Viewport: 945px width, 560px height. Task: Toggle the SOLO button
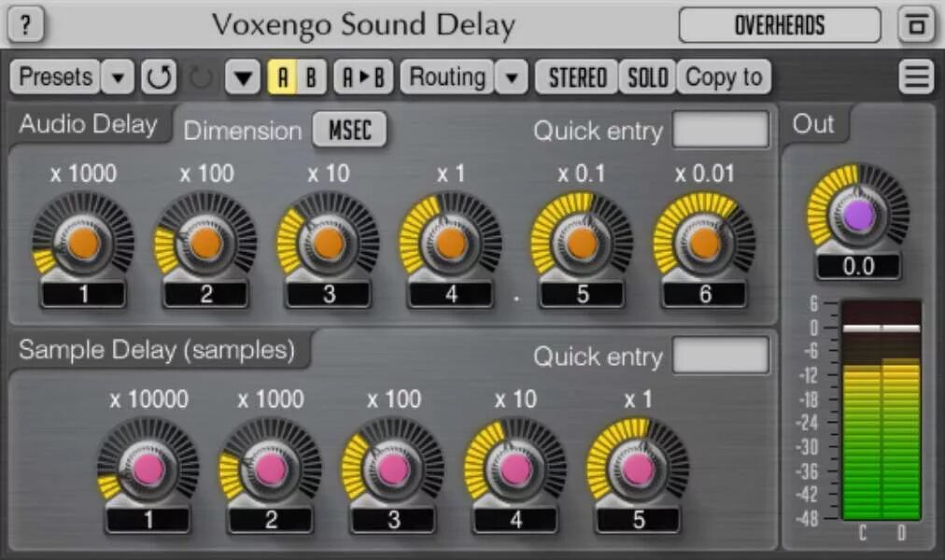click(x=648, y=77)
